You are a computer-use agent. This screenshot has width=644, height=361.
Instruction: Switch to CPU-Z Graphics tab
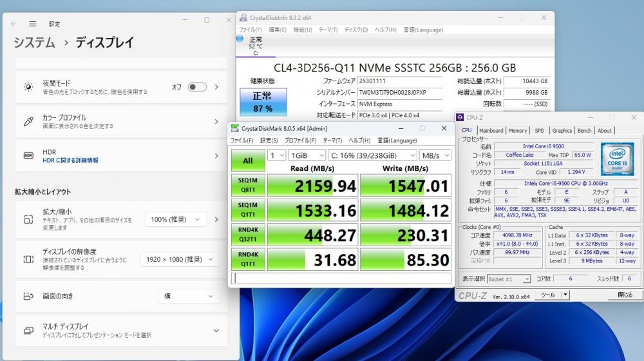[x=562, y=130]
